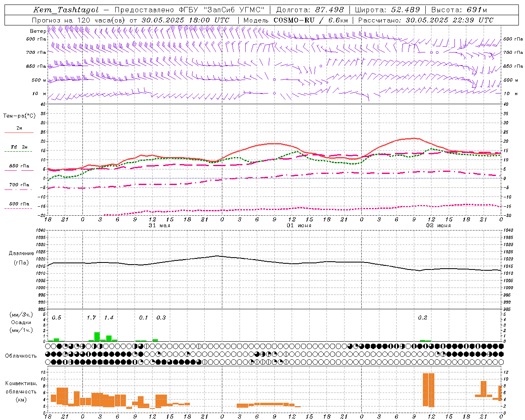Viewport: 525px width, 420px height.
Task: Click the Рассчитано 30.05.2025 22:39 UTC timestamp
Action: pos(426,20)
